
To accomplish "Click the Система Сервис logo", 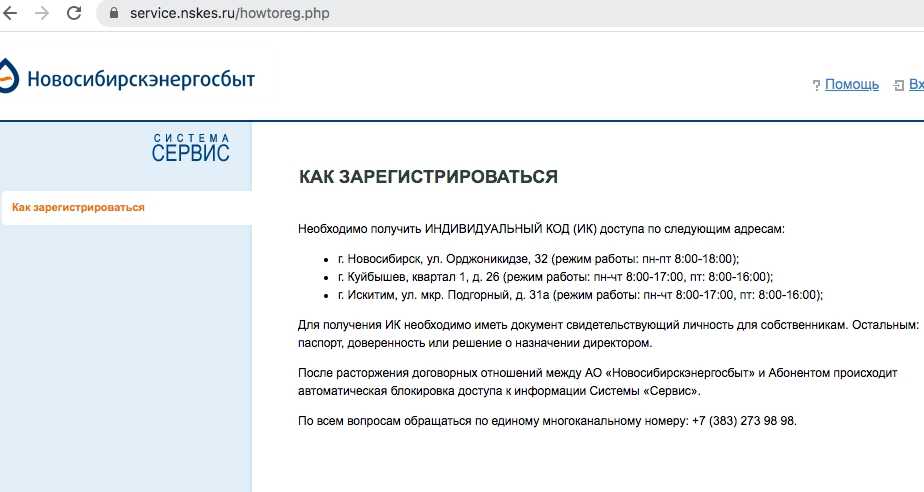I will coord(191,148).
